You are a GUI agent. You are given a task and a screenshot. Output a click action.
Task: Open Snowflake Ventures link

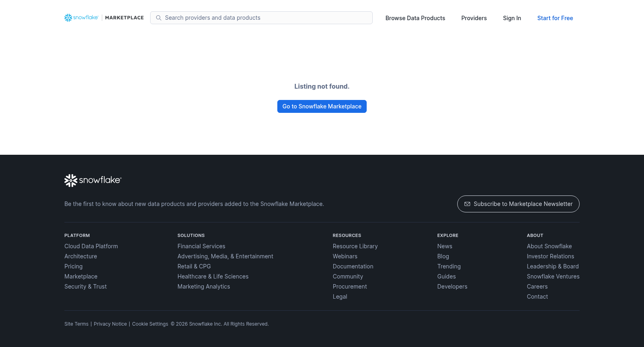pos(553,276)
